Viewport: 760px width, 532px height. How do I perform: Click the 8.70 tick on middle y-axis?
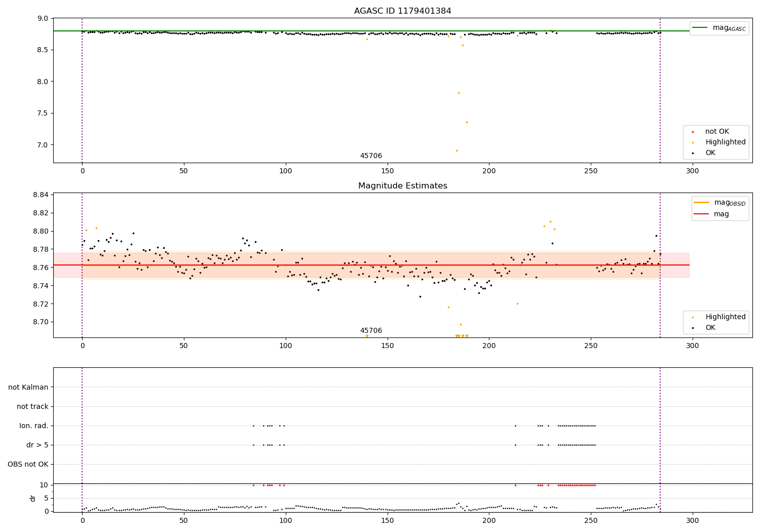pyautogui.click(x=41, y=322)
